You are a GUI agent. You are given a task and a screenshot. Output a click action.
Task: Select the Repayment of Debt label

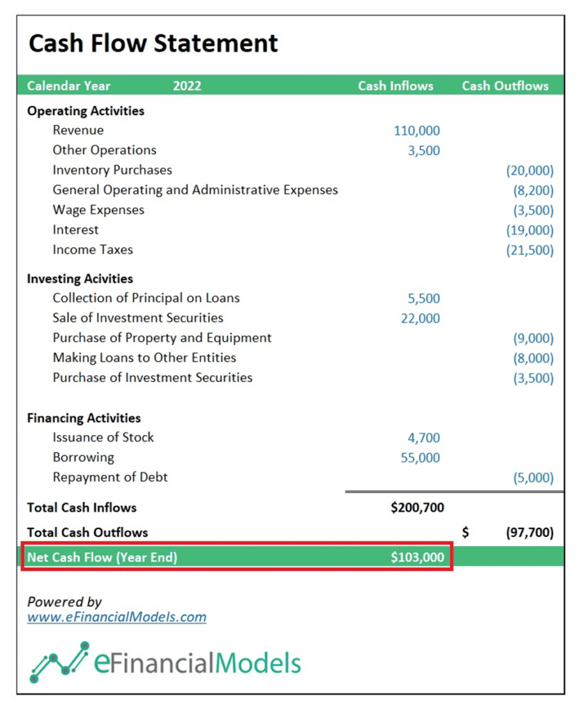click(x=110, y=477)
